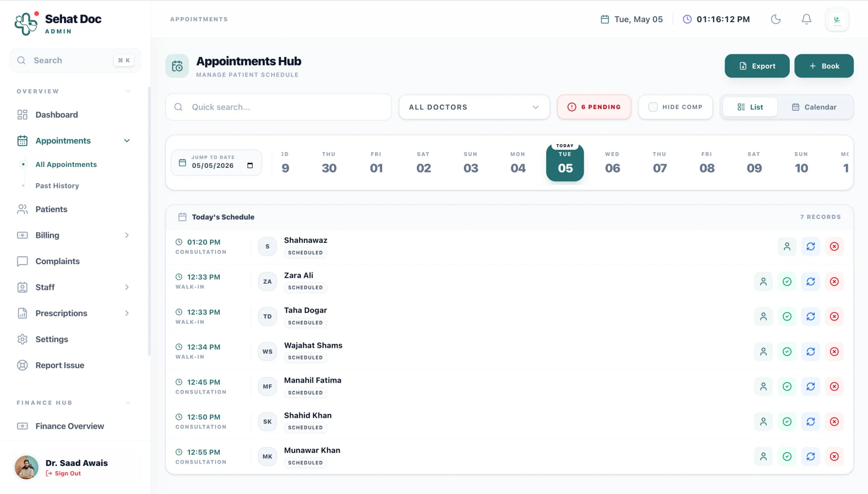Select Wed 06 in date strip
868x494 pixels.
point(612,163)
